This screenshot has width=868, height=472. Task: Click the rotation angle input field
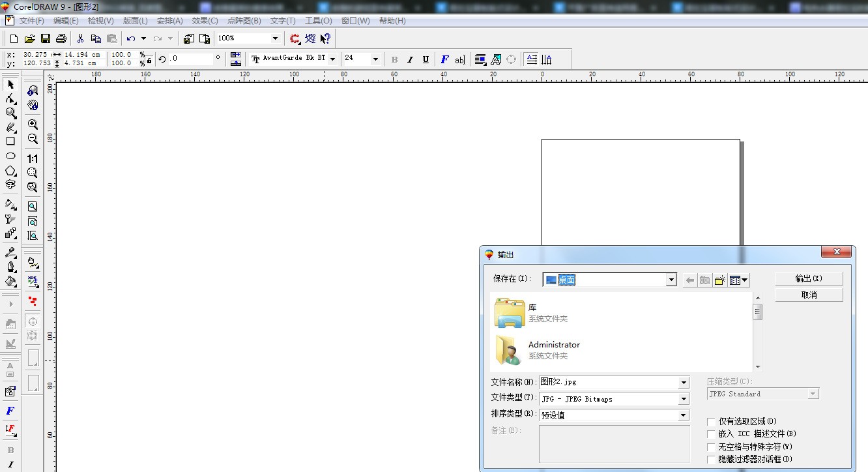pos(190,59)
